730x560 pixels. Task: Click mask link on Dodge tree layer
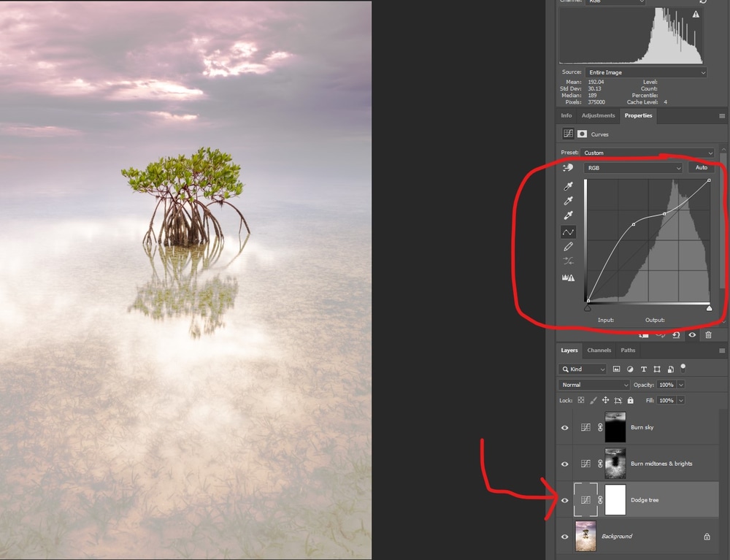600,500
